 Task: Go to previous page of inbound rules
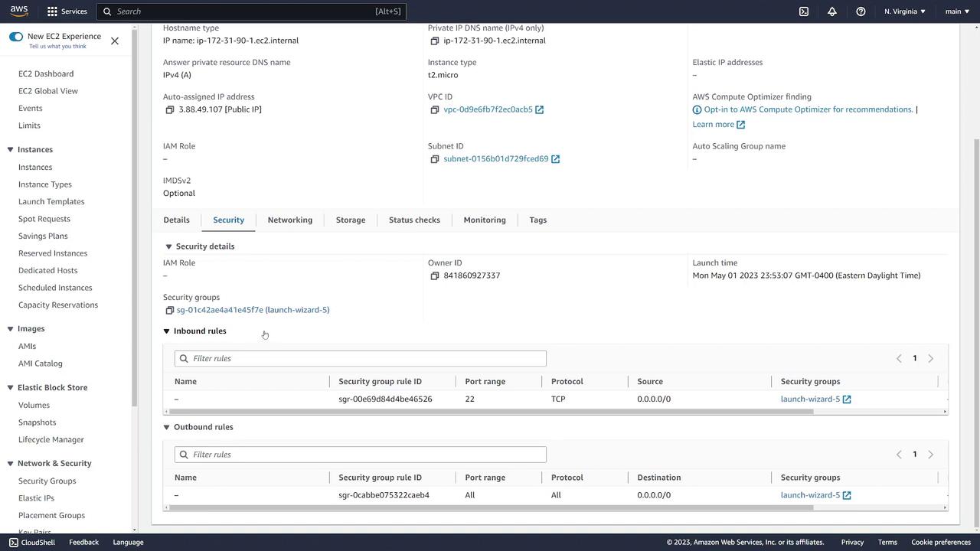(x=899, y=358)
